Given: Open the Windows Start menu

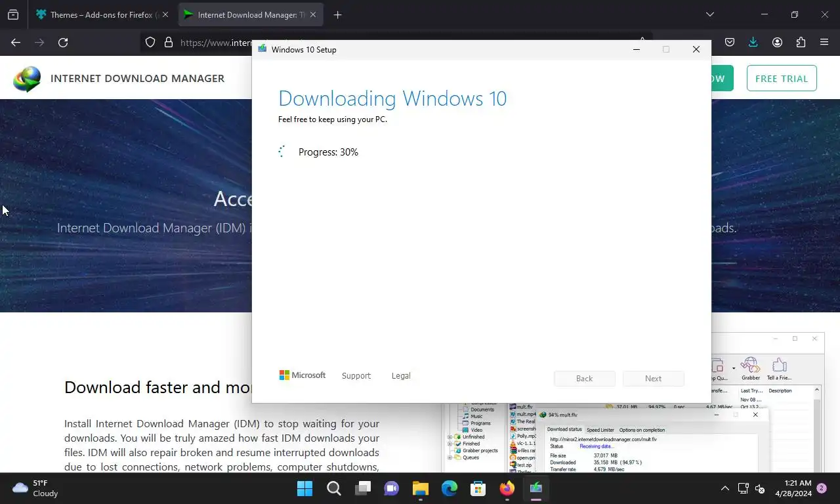Looking at the screenshot, I should (x=304, y=488).
